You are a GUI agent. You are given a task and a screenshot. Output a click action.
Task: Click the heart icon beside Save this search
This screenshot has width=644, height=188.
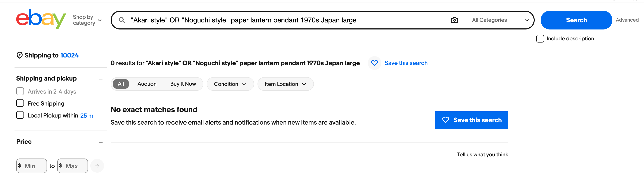click(x=374, y=63)
